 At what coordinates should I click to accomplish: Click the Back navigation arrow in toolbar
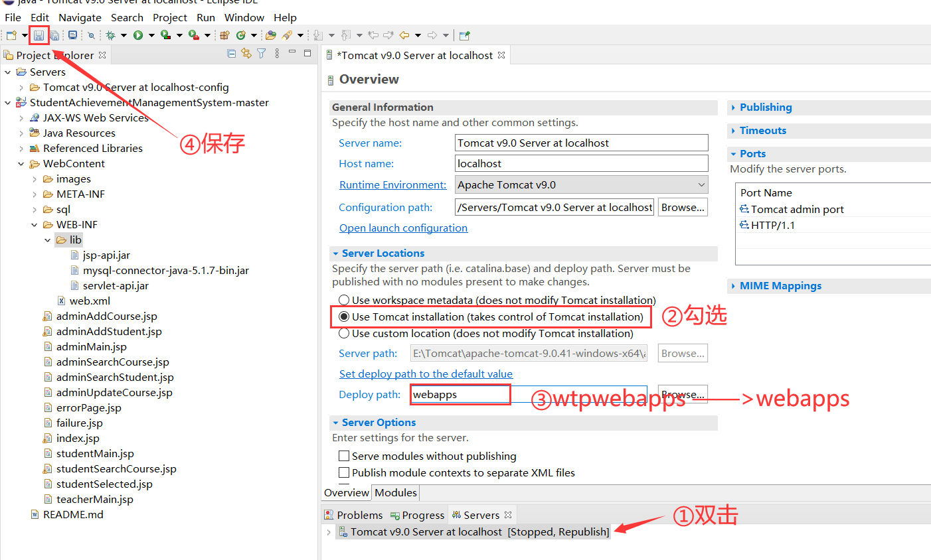click(x=404, y=35)
